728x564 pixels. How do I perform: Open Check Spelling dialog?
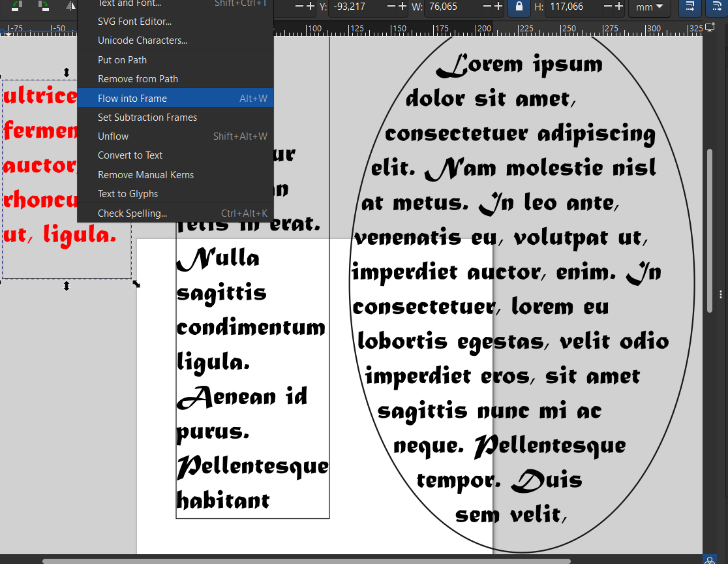tap(175, 213)
